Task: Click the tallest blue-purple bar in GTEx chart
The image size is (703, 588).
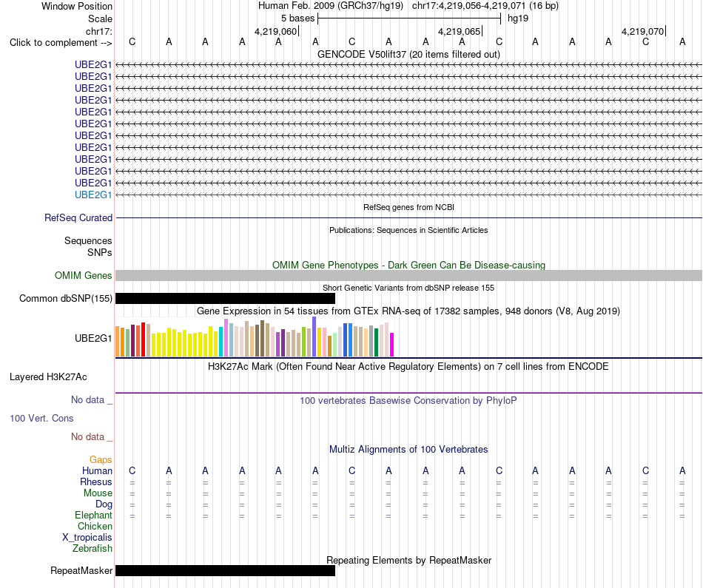Action: tap(314, 337)
